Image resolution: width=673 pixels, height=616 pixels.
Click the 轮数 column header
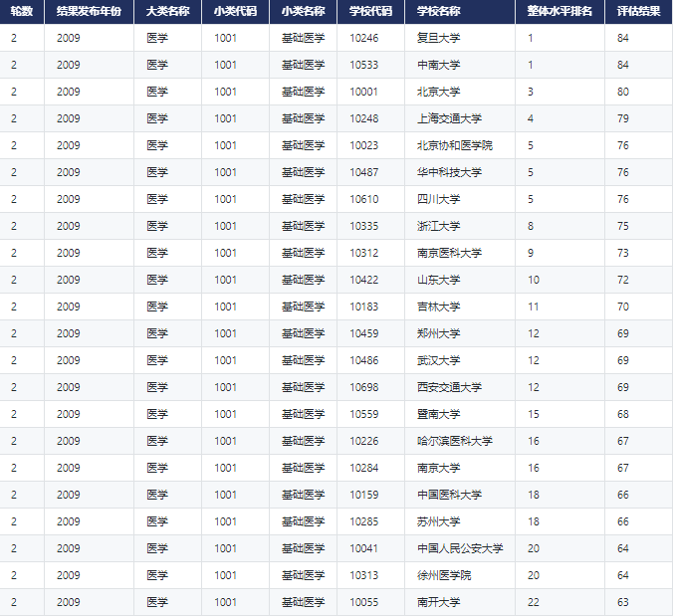[22, 11]
